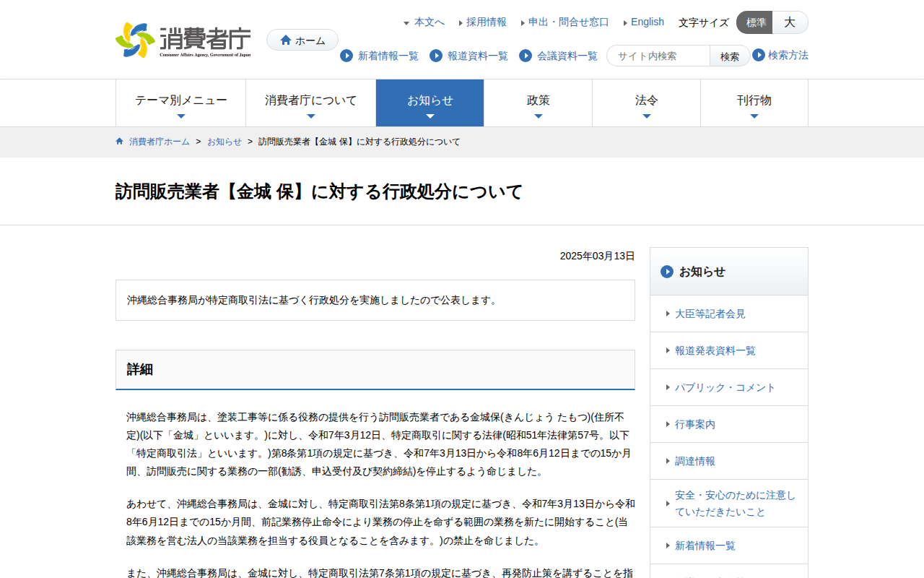
Task: Click the circle arrow icon by sidebar お知らせ
Action: pos(667,272)
